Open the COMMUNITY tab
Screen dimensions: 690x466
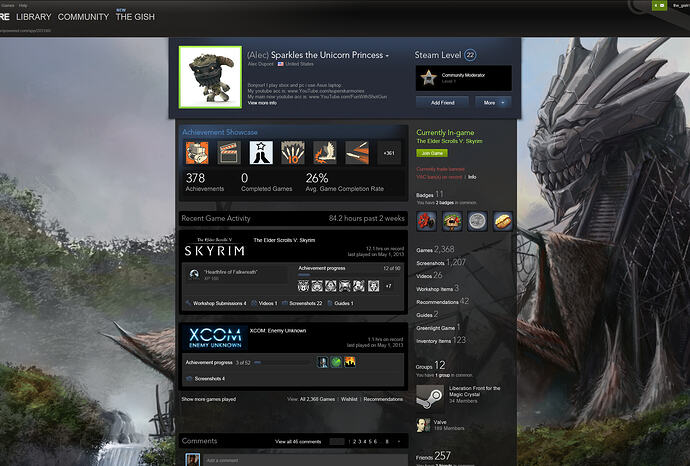(x=83, y=17)
